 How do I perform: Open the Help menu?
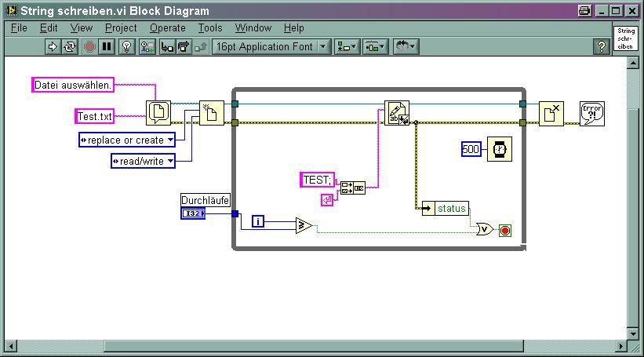coord(293,28)
